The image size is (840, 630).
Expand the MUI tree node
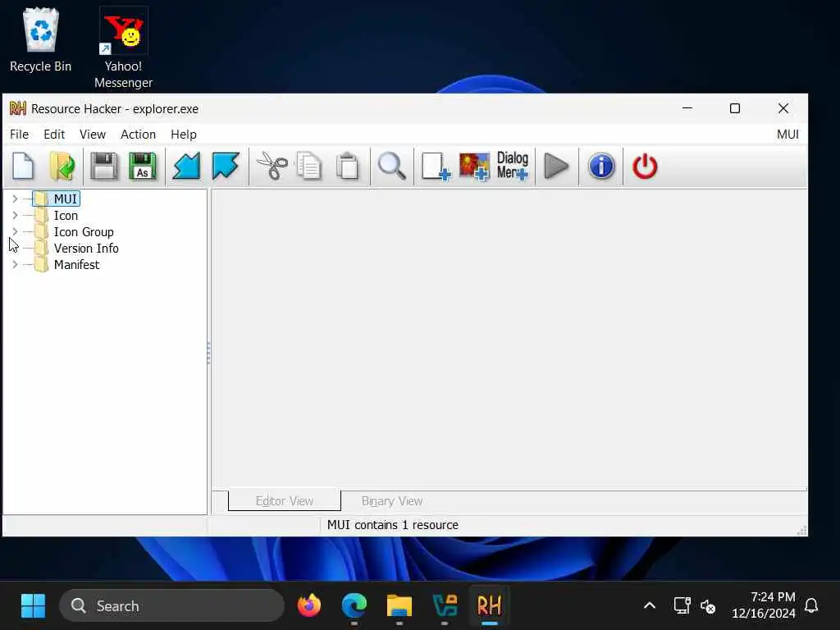tap(15, 199)
